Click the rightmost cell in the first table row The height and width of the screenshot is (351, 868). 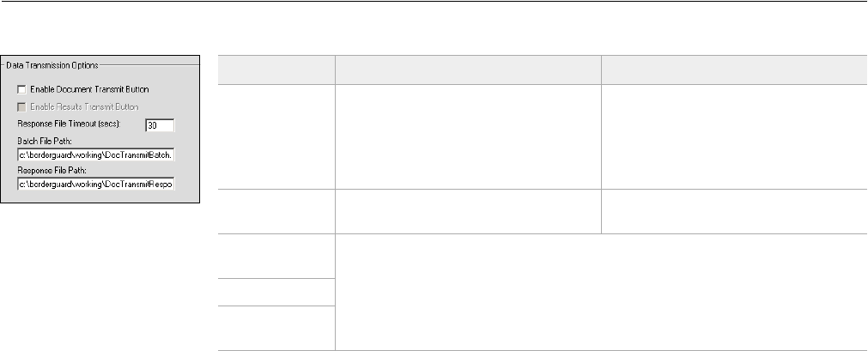pyautogui.click(x=733, y=136)
